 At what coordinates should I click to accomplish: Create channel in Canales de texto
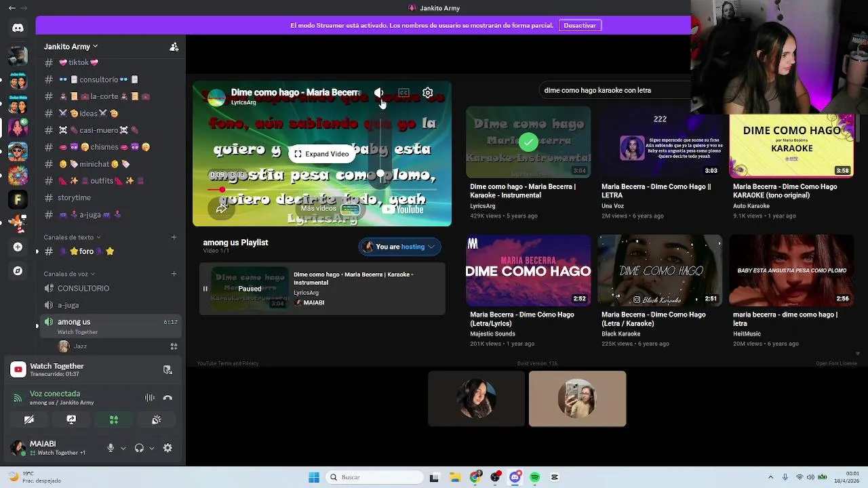click(174, 237)
